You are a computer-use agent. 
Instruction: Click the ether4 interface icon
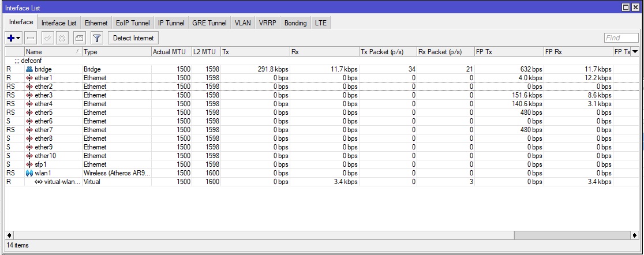(29, 104)
